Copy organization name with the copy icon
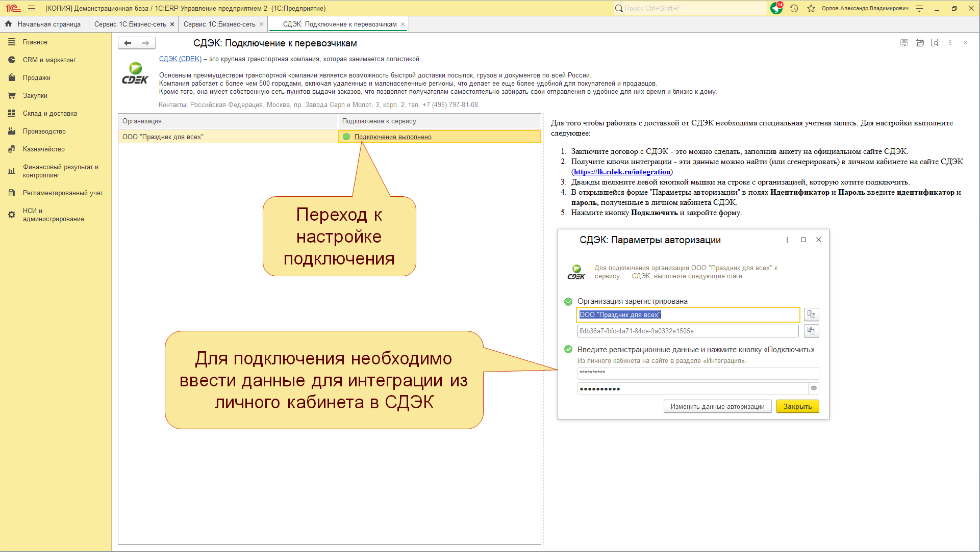Image resolution: width=980 pixels, height=552 pixels. click(811, 314)
